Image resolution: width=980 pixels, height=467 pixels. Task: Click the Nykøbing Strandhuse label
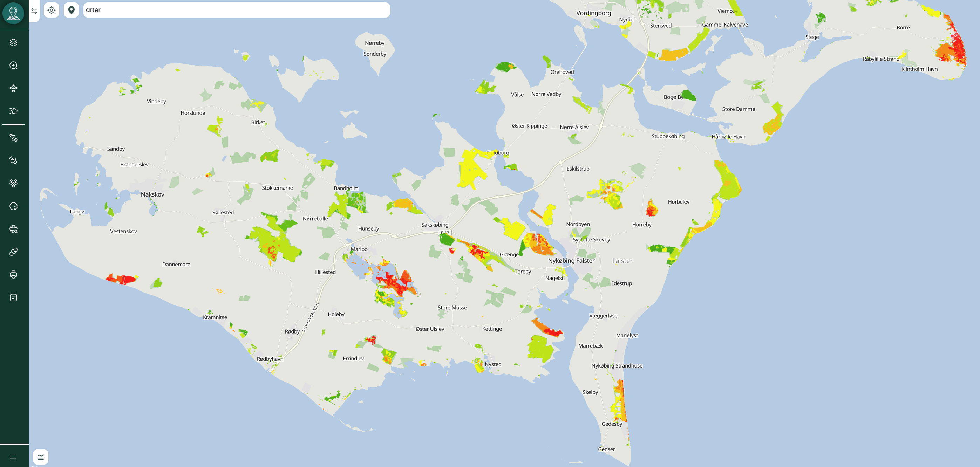pos(617,365)
